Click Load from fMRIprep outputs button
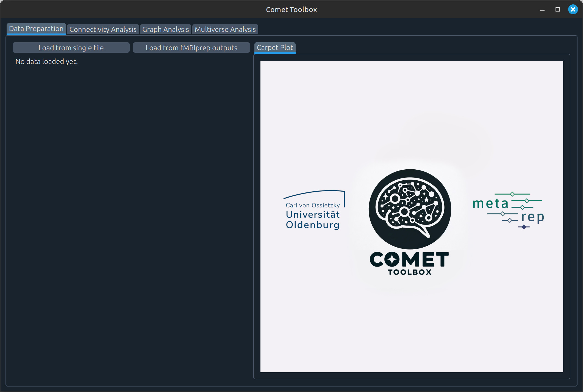This screenshot has height=392, width=583. [x=191, y=48]
